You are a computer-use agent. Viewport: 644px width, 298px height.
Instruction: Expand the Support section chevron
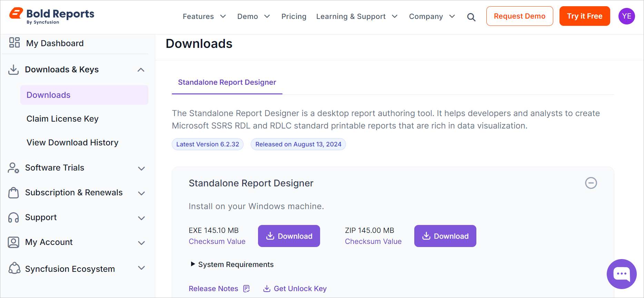click(x=141, y=218)
